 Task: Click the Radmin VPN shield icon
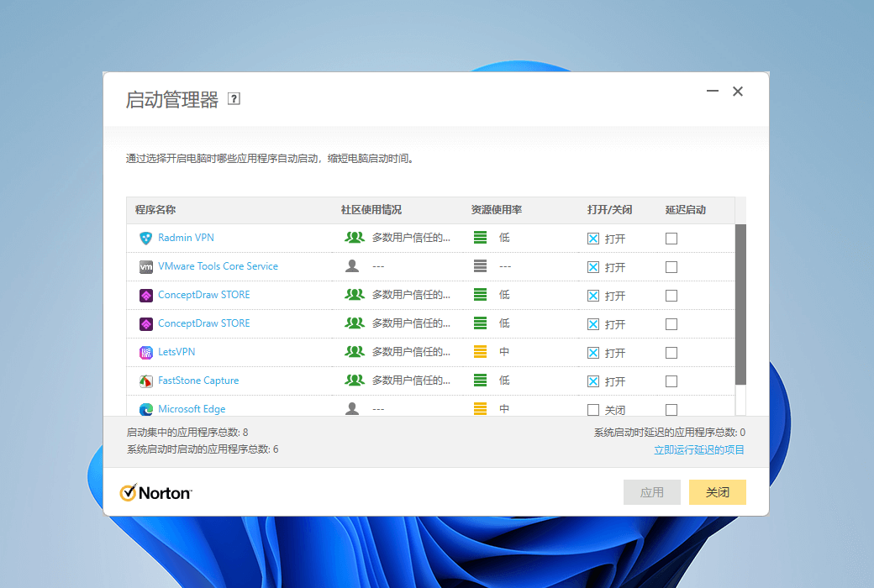[145, 238]
